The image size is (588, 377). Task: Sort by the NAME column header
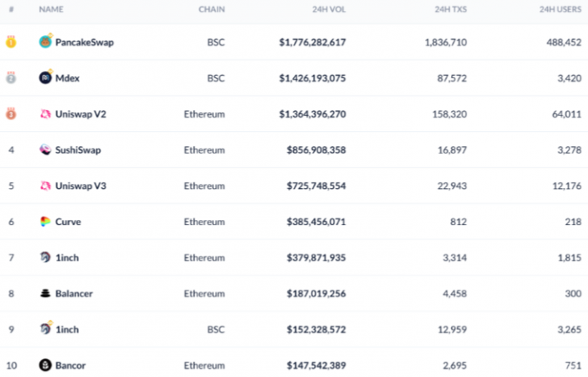pyautogui.click(x=51, y=10)
